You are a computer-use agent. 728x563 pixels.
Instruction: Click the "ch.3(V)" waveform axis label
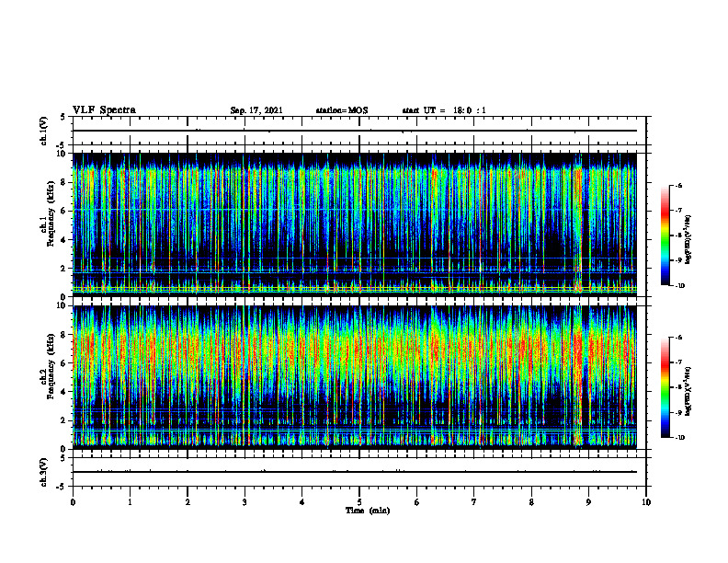(44, 472)
